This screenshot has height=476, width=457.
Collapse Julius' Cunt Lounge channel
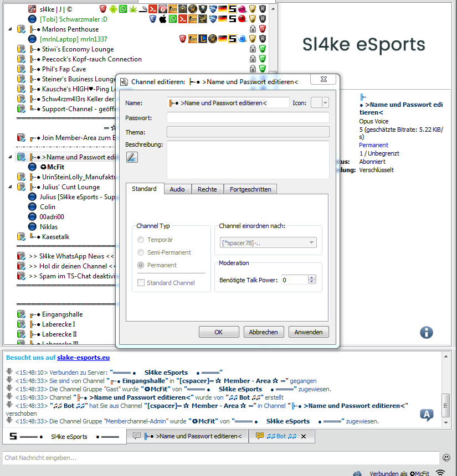(x=10, y=187)
